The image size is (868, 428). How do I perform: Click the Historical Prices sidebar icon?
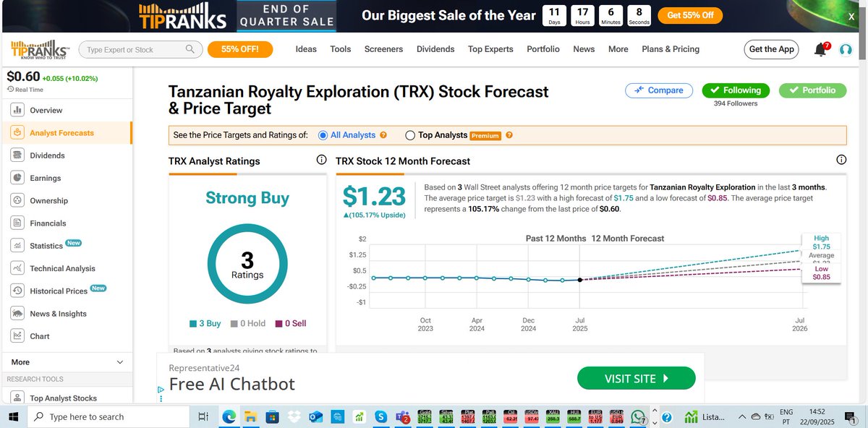coord(17,291)
